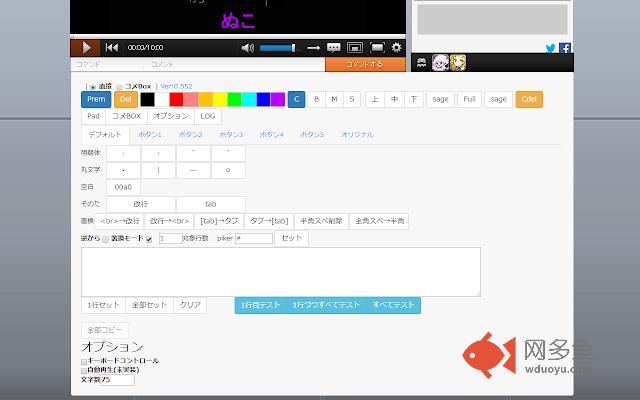
Task: Toggle the 逆から checkbox
Action: [x=105, y=239]
